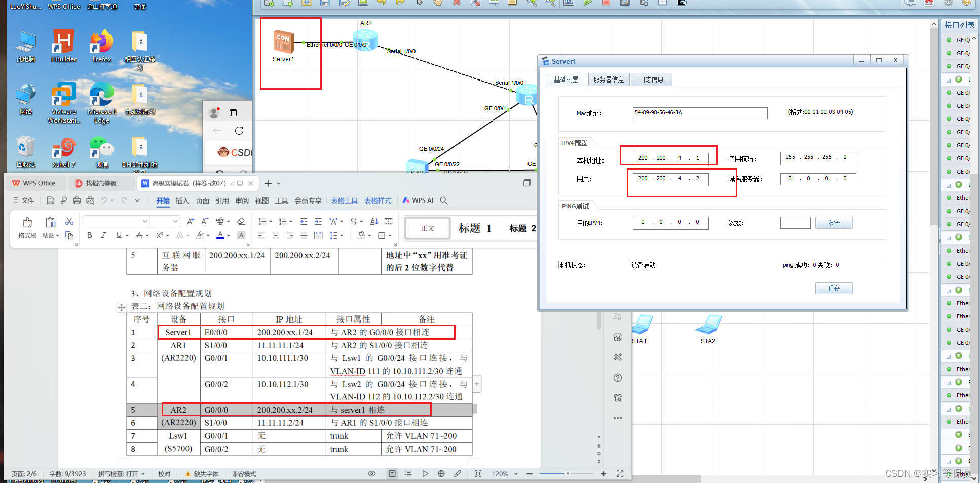
Task: Click the Clear Formatting eraser icon
Action: pos(241,221)
